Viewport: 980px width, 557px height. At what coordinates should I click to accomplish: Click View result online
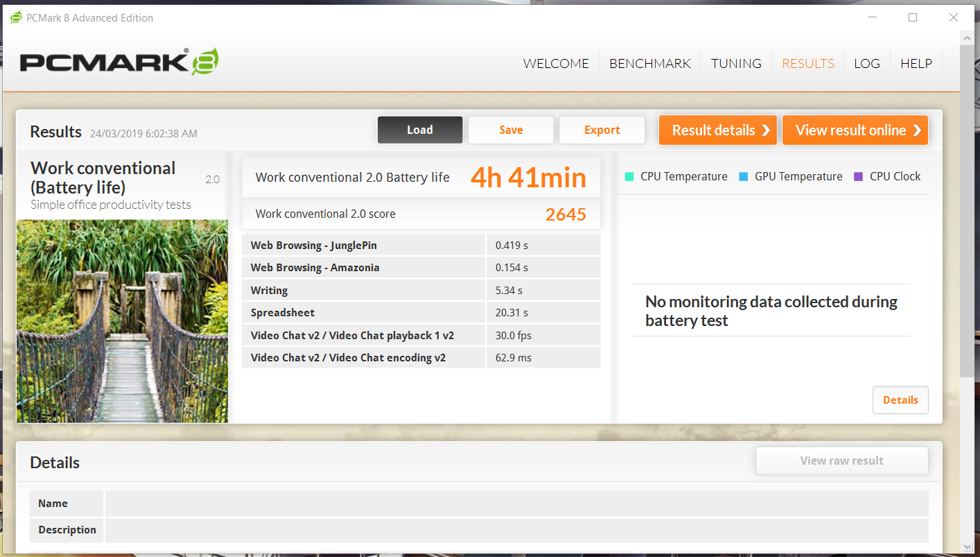pyautogui.click(x=855, y=130)
